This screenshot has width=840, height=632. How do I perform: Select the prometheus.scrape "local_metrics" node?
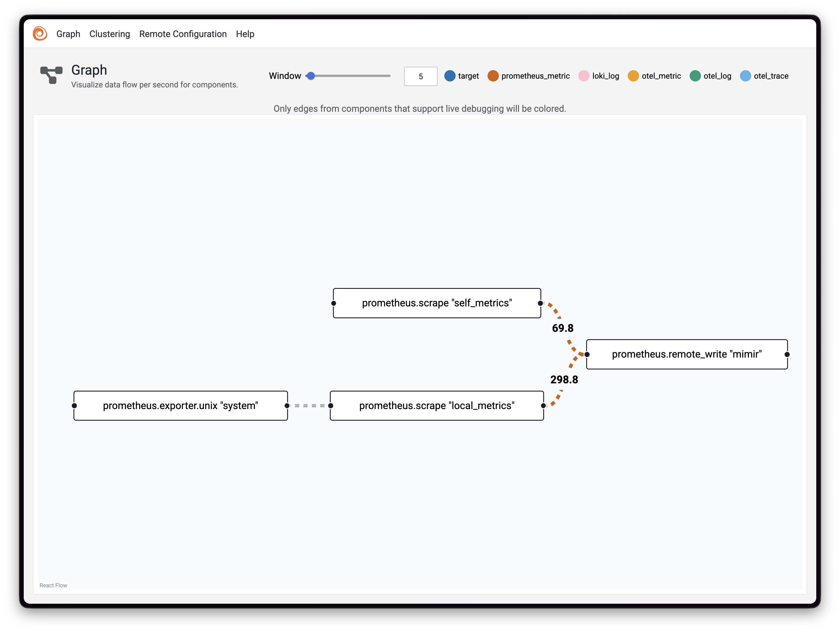[437, 405]
